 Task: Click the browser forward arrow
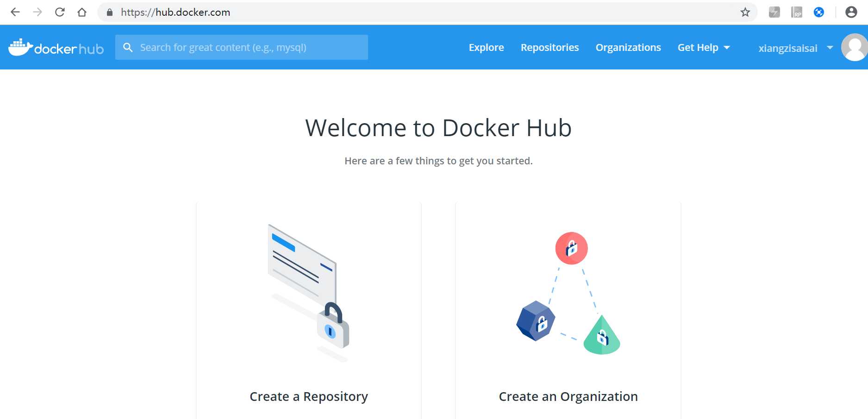pyautogui.click(x=37, y=12)
